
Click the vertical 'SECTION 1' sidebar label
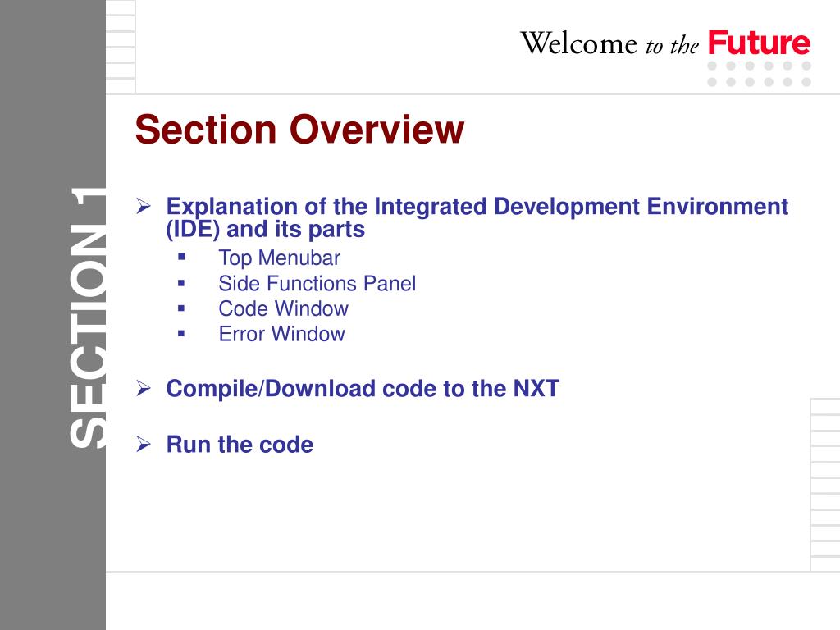[87, 317]
